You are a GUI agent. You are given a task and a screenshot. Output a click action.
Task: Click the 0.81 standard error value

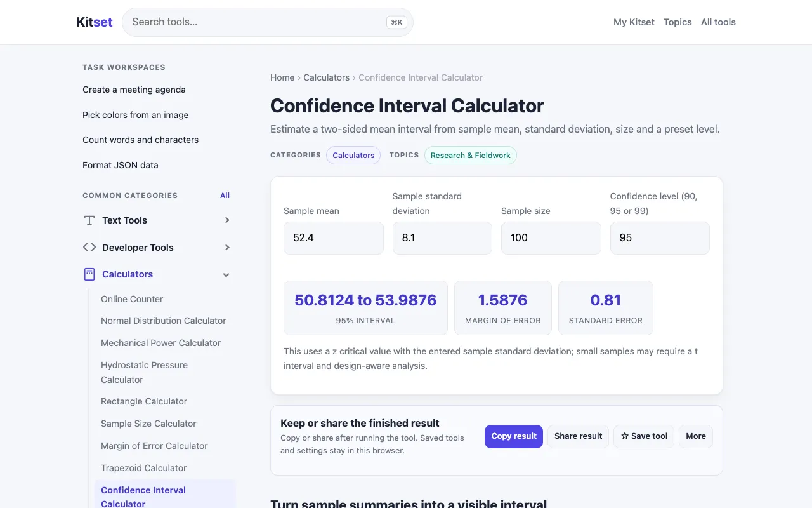pos(606,300)
